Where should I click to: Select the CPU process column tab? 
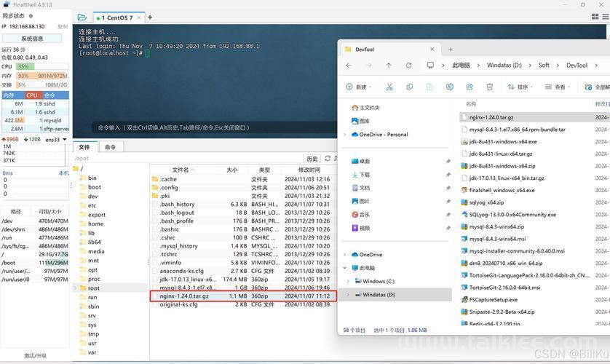click(x=32, y=95)
